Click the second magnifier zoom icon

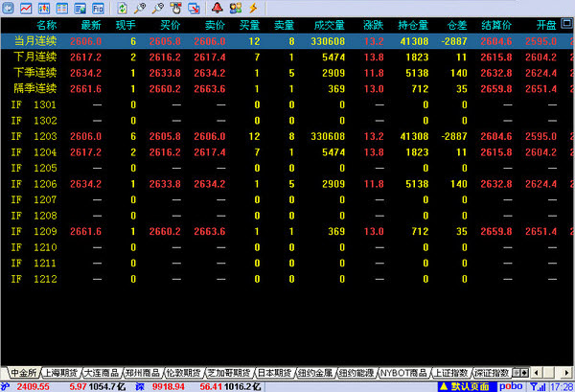[158, 8]
